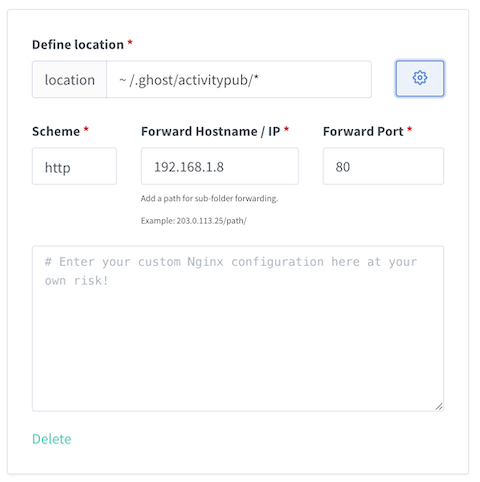The height and width of the screenshot is (482, 480).
Task: Click the "Scheme" field label
Action: pos(56,131)
